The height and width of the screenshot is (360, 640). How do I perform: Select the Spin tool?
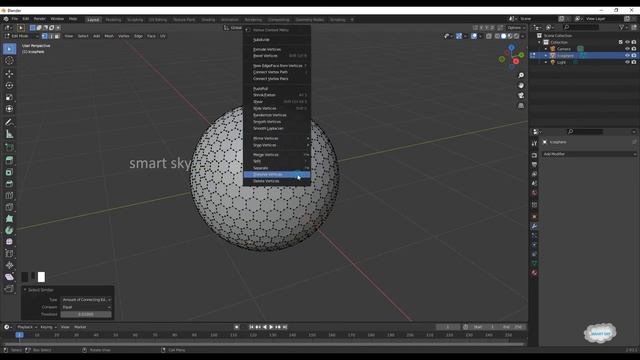coord(9,230)
